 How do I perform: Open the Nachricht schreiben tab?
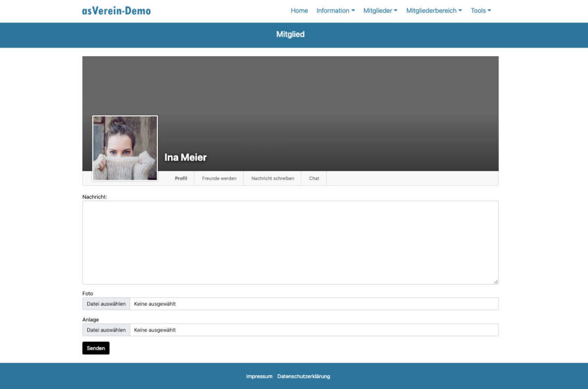272,178
